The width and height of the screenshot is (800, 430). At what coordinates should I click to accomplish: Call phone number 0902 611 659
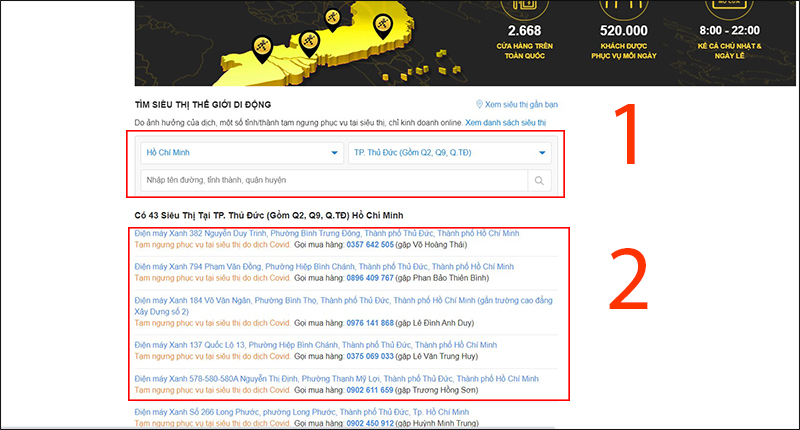(370, 390)
